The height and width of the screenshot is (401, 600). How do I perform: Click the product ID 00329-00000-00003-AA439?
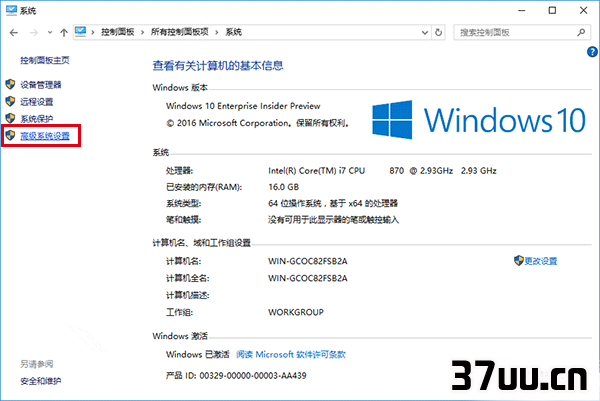tap(253, 376)
